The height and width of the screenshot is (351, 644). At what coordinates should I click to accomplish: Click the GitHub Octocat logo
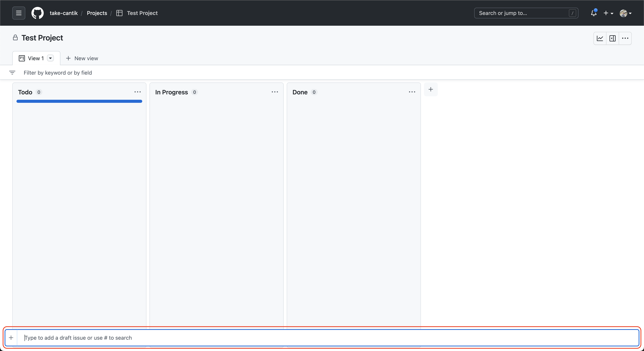click(x=38, y=13)
